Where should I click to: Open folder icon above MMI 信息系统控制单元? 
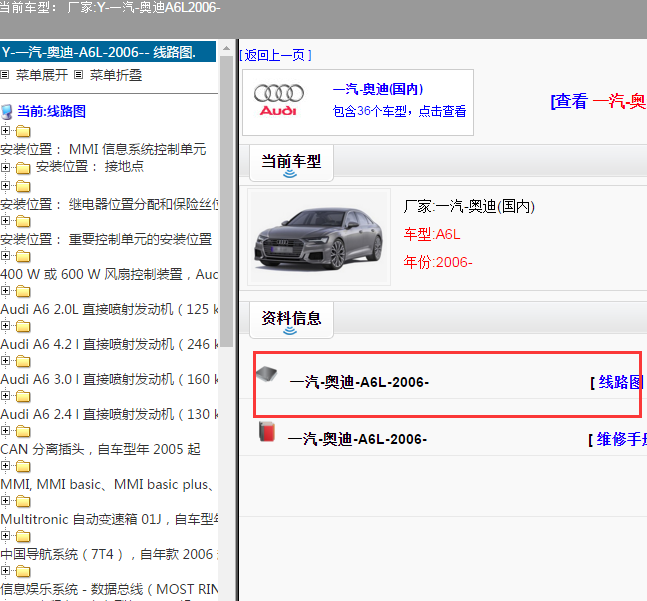[x=23, y=132]
